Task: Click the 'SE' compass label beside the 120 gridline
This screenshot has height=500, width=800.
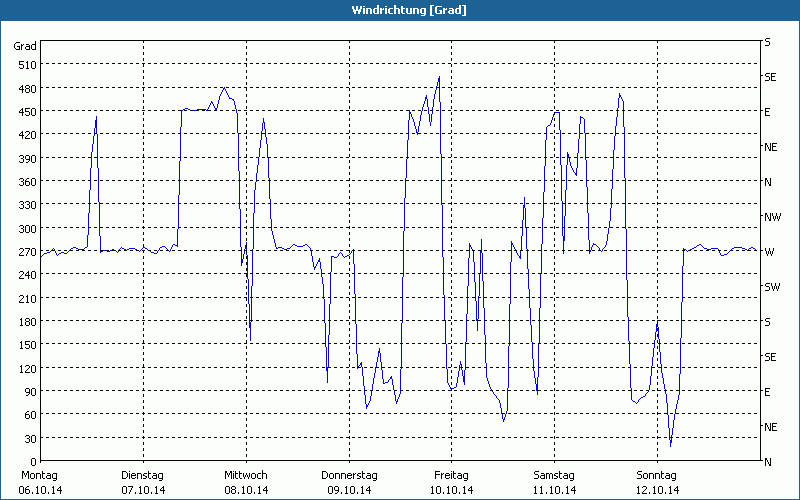Action: tap(769, 357)
